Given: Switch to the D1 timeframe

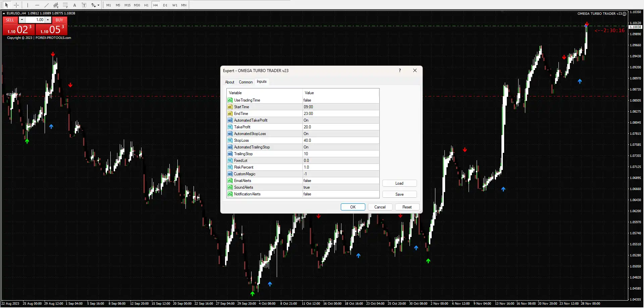Looking at the screenshot, I should (165, 5).
